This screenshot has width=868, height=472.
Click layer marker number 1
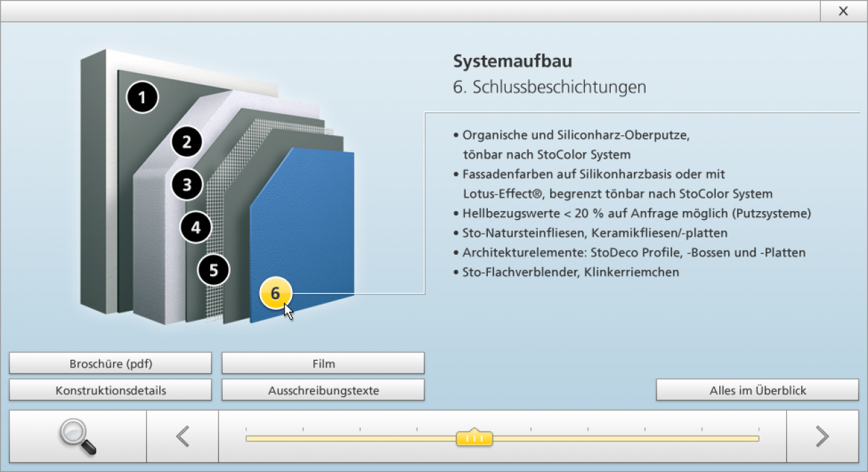click(142, 98)
